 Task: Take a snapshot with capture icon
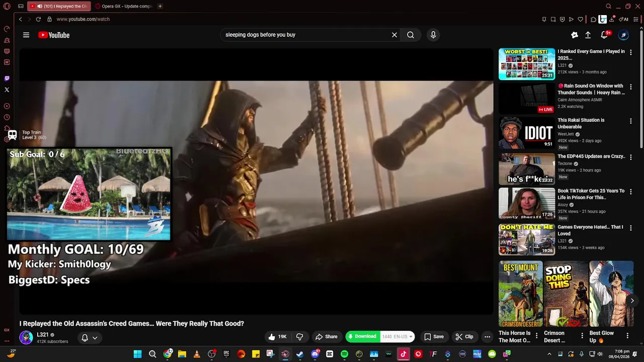point(553,20)
